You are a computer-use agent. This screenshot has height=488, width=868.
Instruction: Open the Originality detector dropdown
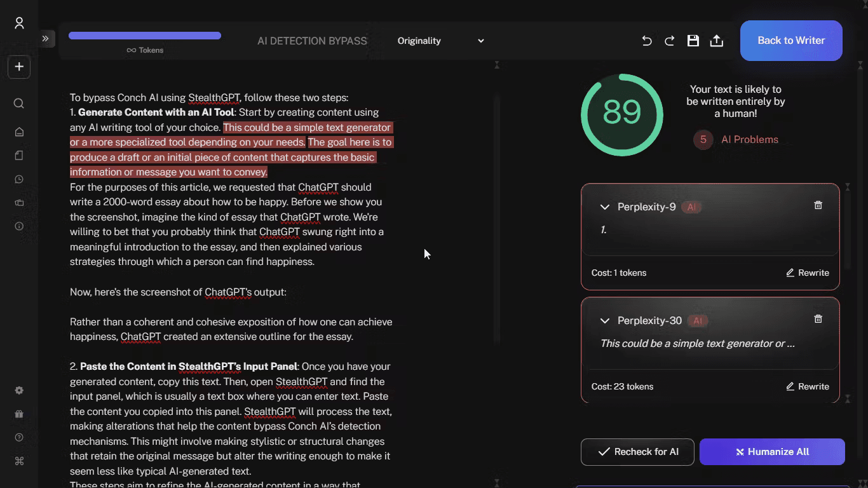click(x=440, y=41)
